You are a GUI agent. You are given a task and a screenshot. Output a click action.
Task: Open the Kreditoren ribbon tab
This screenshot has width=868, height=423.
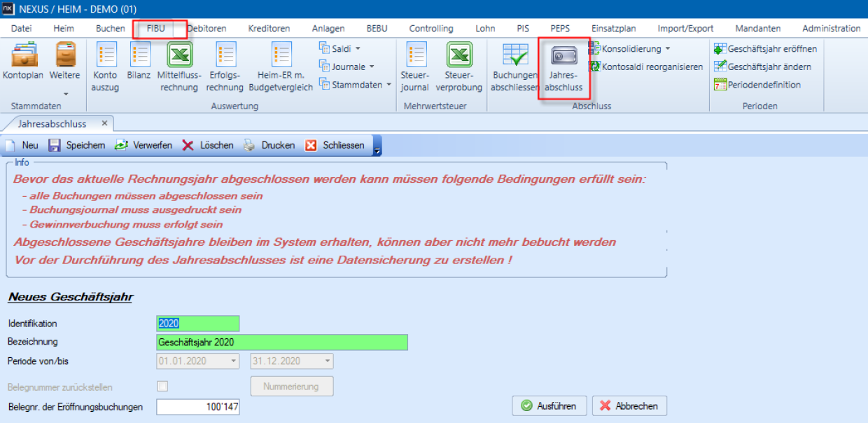(x=269, y=29)
